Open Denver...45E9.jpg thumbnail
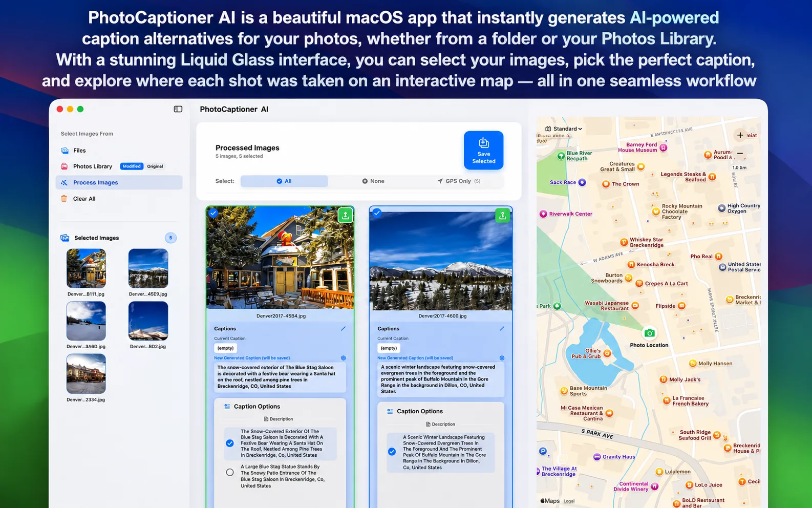812x508 pixels. (x=148, y=268)
